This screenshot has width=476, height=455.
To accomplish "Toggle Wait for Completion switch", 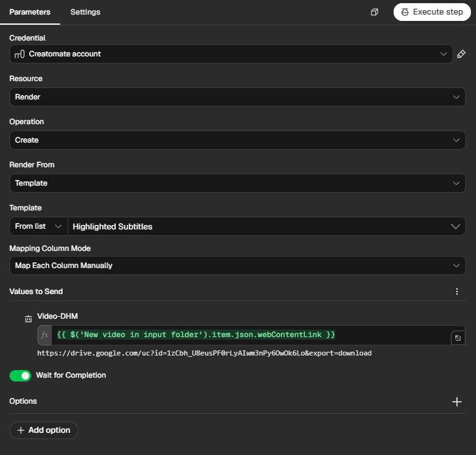I will 20,376.
